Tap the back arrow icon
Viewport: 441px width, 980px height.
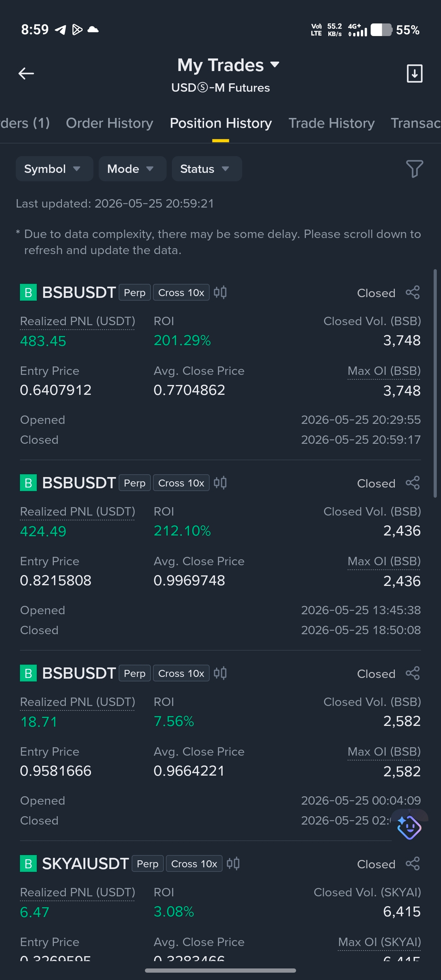tap(26, 73)
